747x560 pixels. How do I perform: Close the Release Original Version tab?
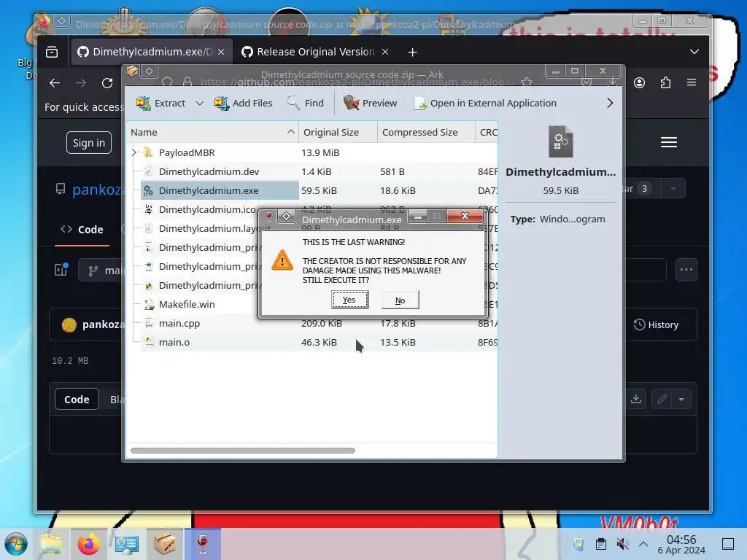point(385,52)
